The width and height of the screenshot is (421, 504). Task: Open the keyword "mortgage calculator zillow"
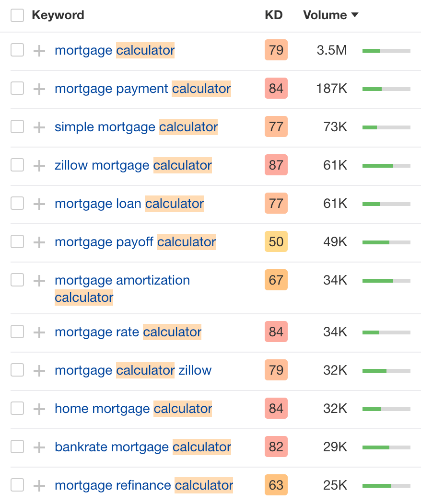point(133,370)
